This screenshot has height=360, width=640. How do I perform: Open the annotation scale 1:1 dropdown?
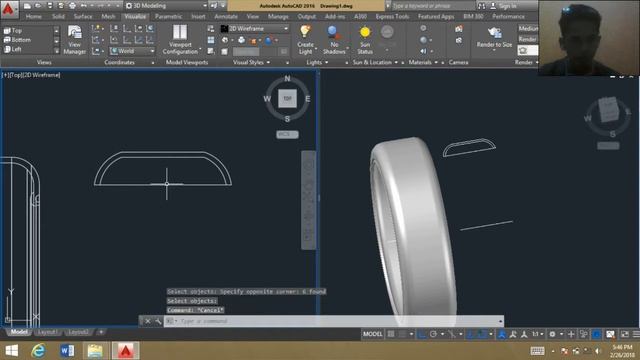(x=538, y=334)
